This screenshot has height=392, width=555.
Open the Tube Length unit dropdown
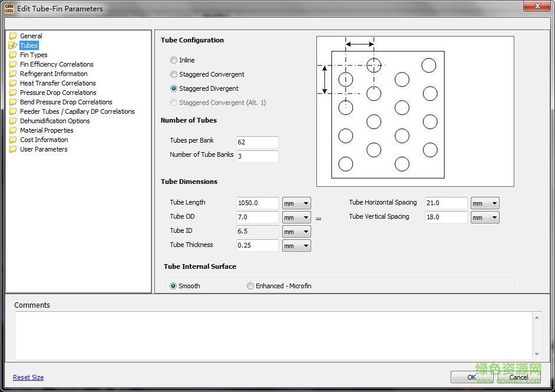click(296, 203)
